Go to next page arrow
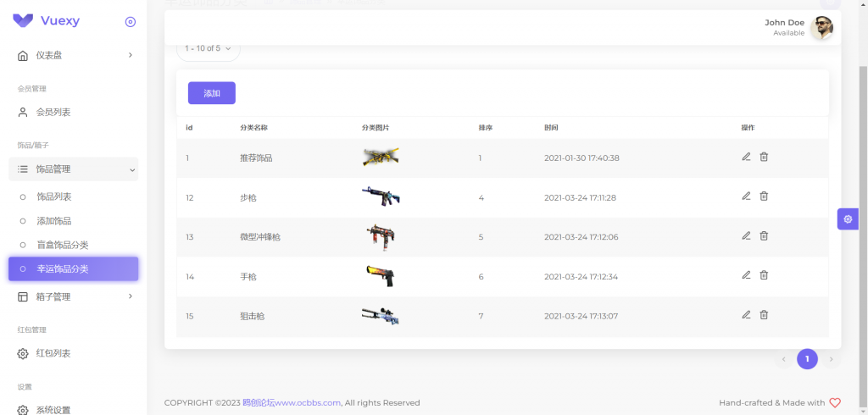This screenshot has width=868, height=415. [831, 359]
